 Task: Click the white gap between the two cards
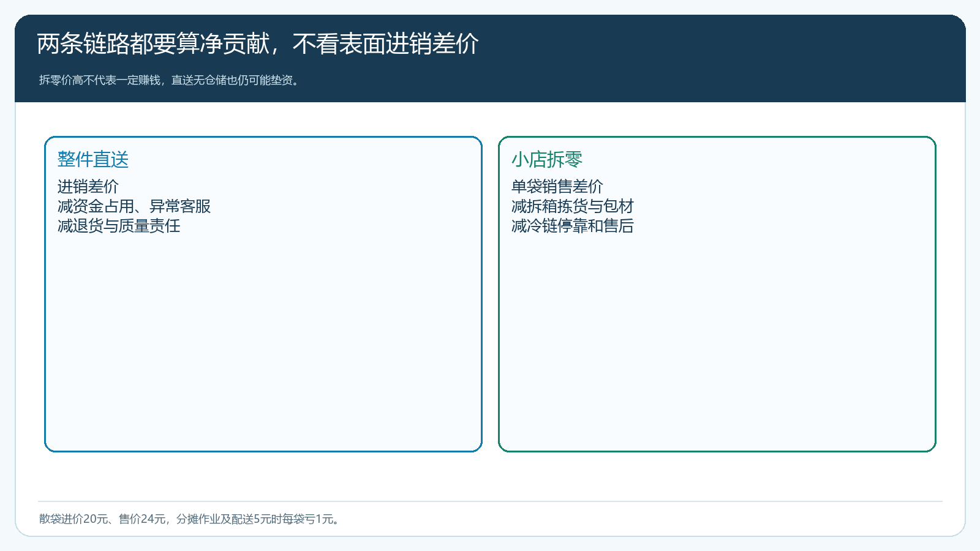point(490,294)
